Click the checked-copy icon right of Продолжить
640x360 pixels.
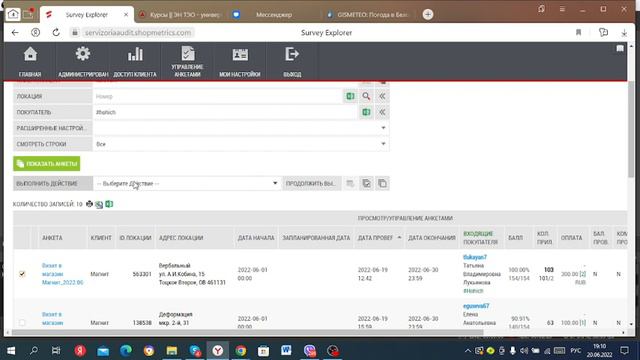[366, 184]
